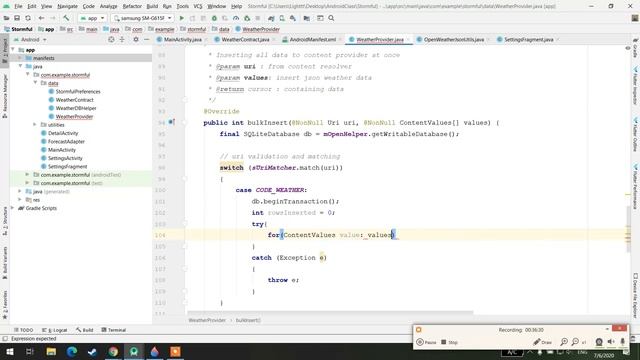This screenshot has height=360, width=640.
Task: Click the Save All toolbar icon
Action: [17, 18]
